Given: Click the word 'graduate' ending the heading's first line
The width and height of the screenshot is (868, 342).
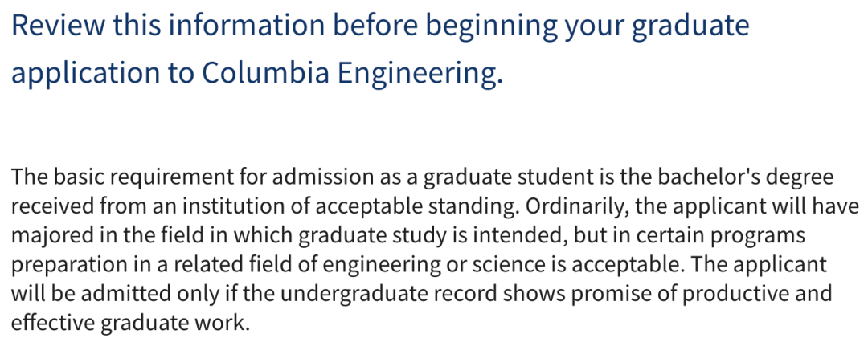Looking at the screenshot, I should (x=690, y=27).
